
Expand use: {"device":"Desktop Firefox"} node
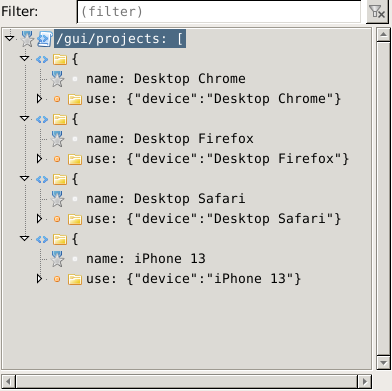click(x=39, y=159)
